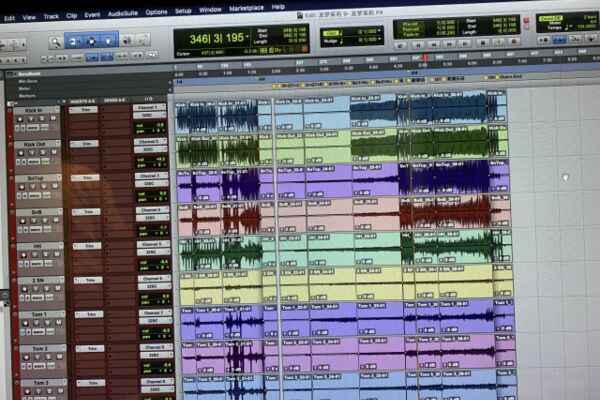
Task: Open the Track menu
Action: tap(51, 16)
